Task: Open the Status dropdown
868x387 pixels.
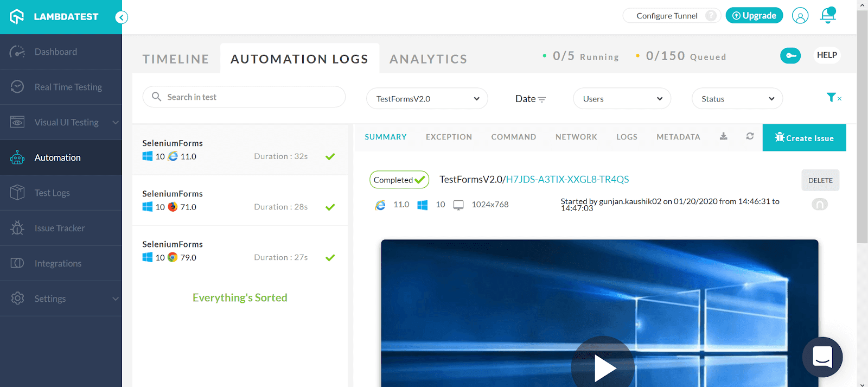Action: [x=737, y=99]
